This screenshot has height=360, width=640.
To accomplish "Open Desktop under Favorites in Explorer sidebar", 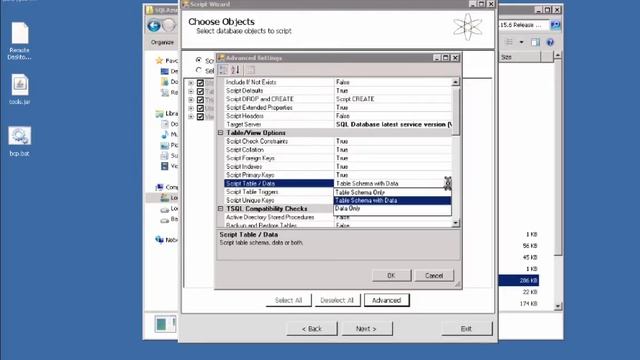I will pos(169,71).
